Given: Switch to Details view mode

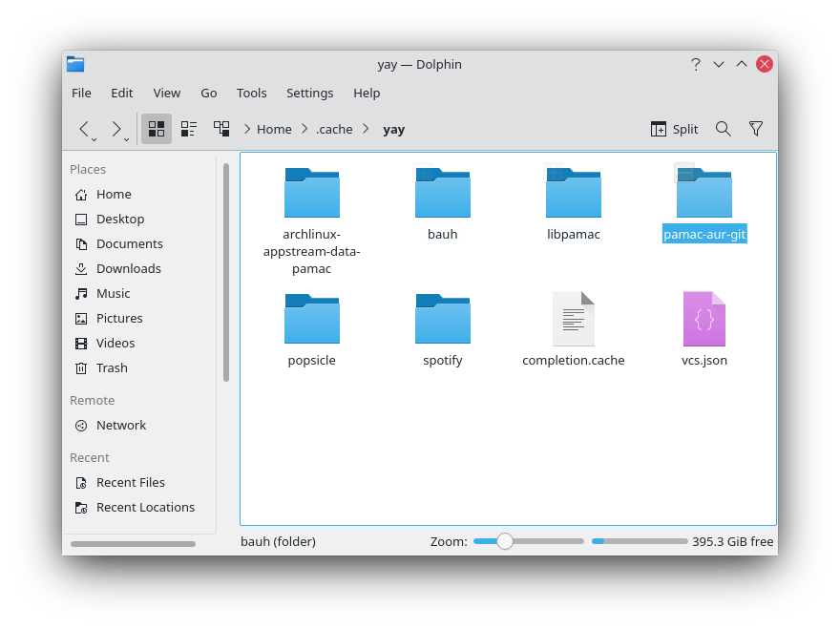Looking at the screenshot, I should (221, 128).
